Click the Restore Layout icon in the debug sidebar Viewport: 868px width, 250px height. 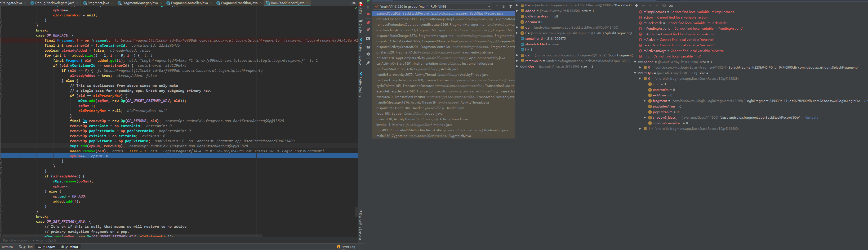coord(368,47)
